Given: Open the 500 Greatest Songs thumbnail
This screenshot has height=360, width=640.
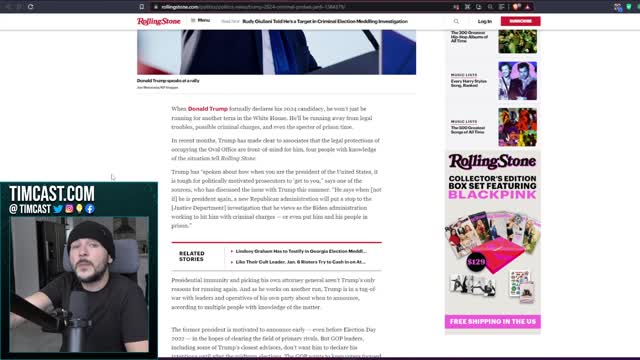Looking at the screenshot, I should tap(517, 127).
